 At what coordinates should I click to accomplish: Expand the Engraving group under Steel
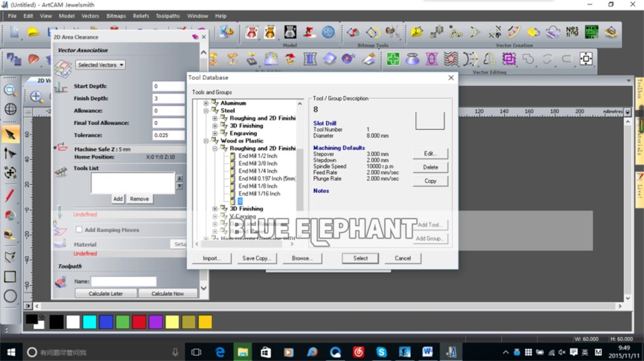pyautogui.click(x=215, y=133)
